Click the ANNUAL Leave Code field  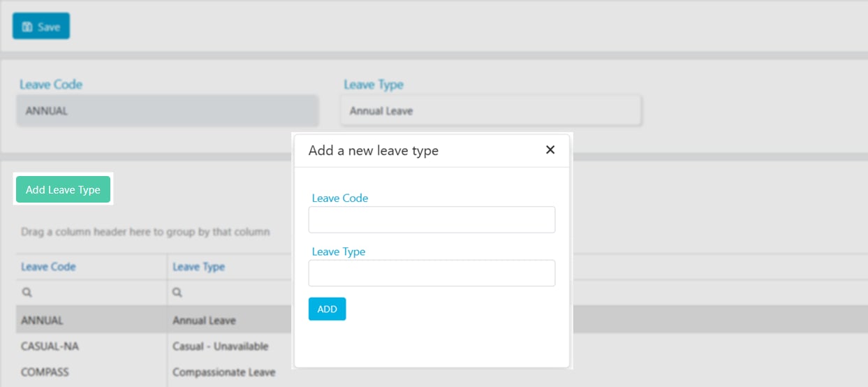tap(168, 110)
